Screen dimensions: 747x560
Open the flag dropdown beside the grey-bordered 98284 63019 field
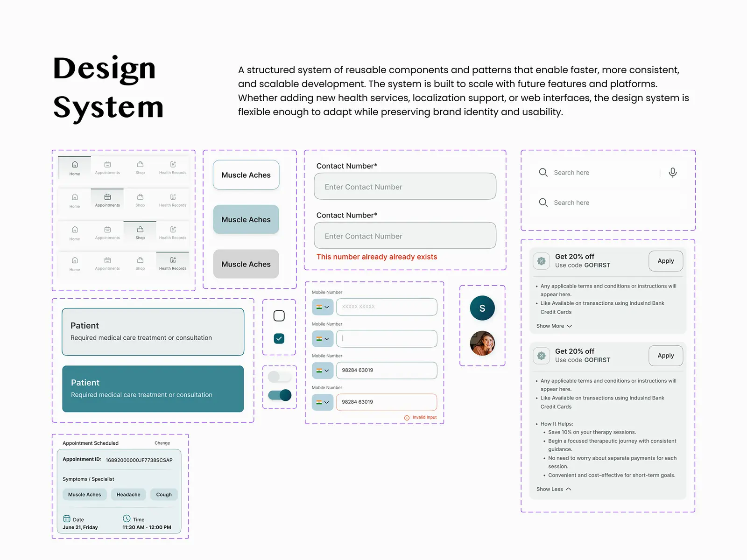point(323,371)
